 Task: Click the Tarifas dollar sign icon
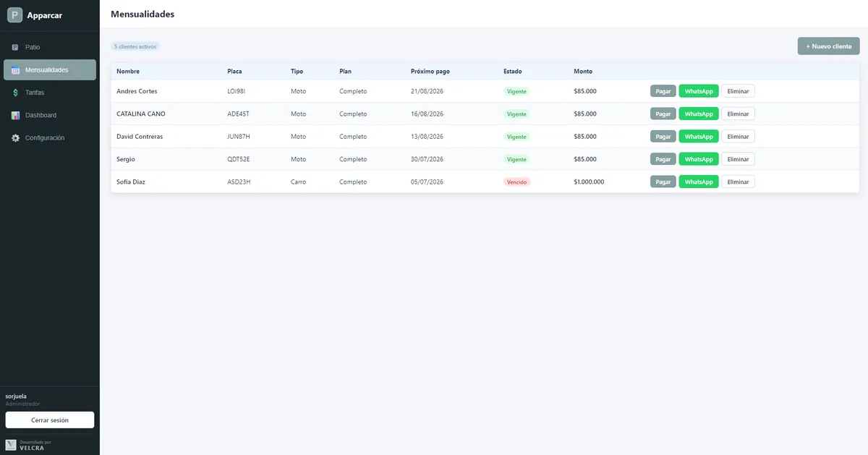click(15, 93)
